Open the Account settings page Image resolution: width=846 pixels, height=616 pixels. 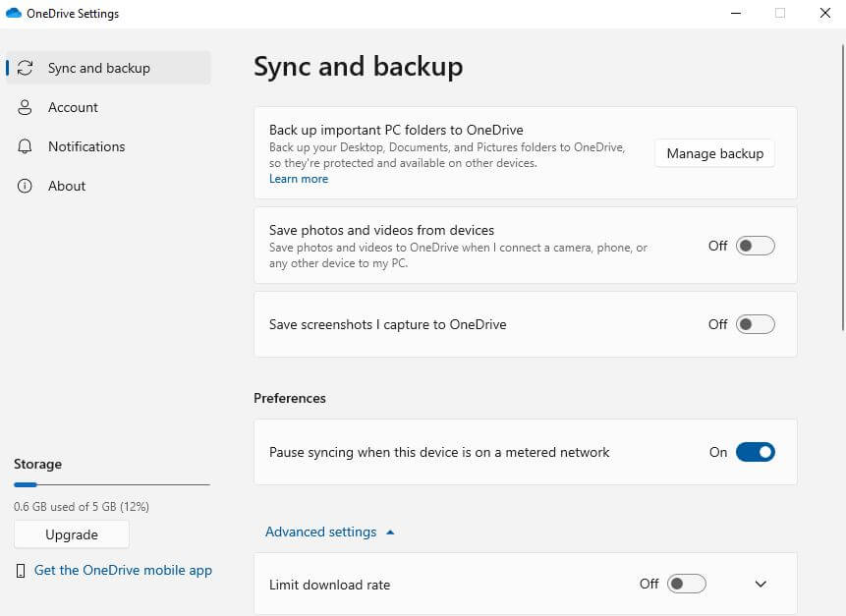click(x=73, y=108)
